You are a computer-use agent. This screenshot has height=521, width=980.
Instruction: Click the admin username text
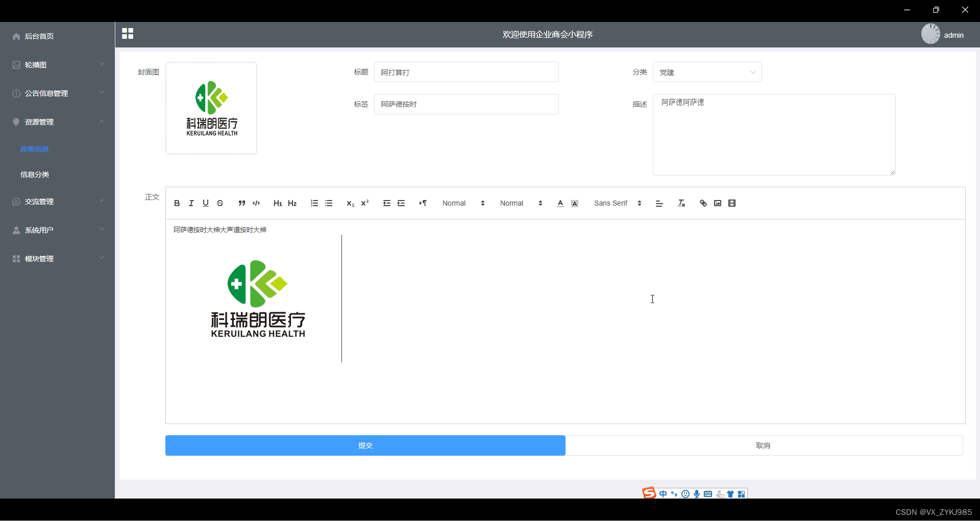click(953, 35)
